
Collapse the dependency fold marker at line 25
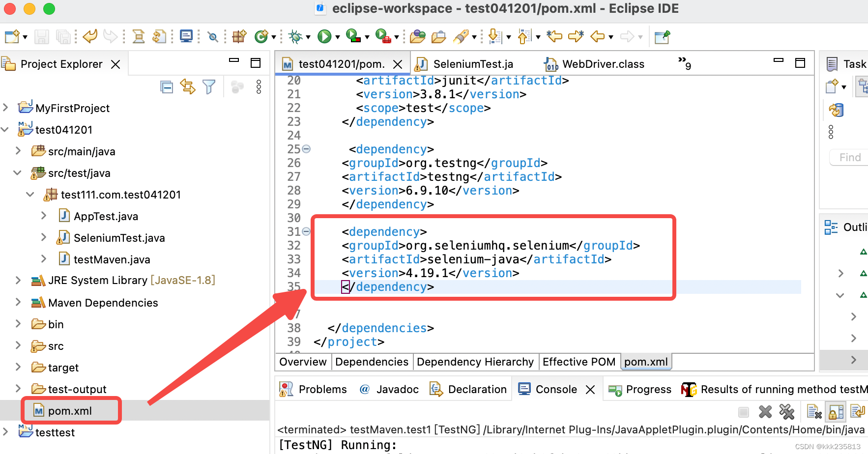306,149
